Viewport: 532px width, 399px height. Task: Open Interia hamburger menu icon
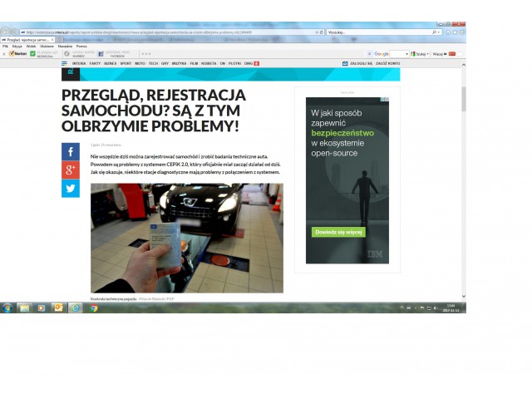pyautogui.click(x=64, y=63)
